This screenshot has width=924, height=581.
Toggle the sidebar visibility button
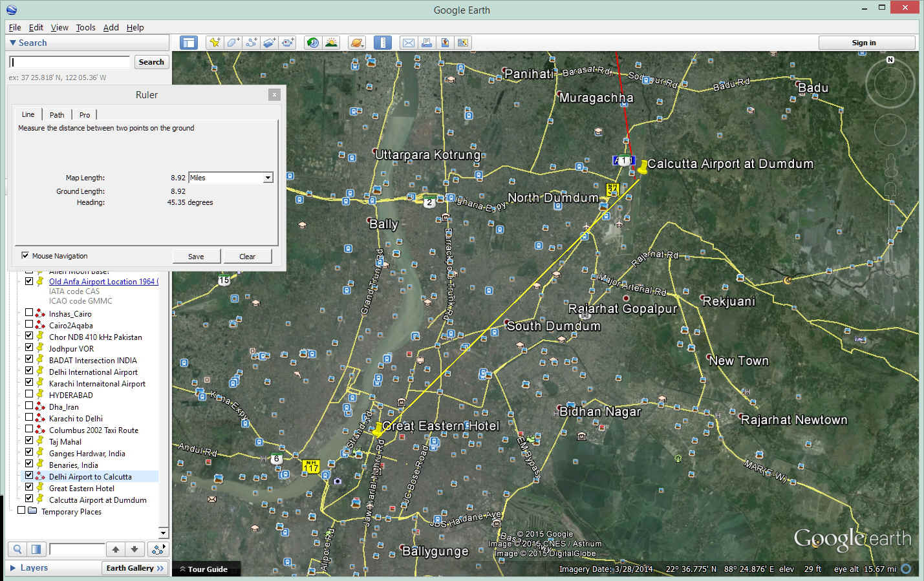189,43
